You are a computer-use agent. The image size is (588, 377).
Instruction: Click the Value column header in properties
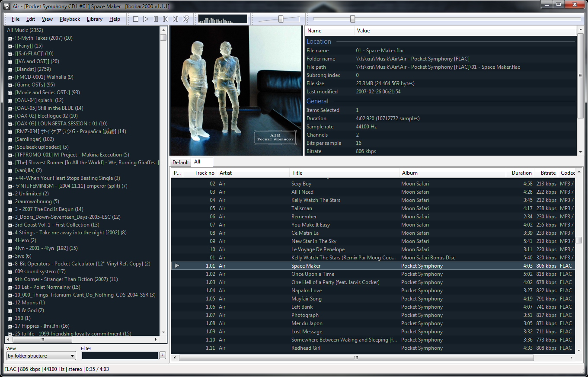(466, 31)
